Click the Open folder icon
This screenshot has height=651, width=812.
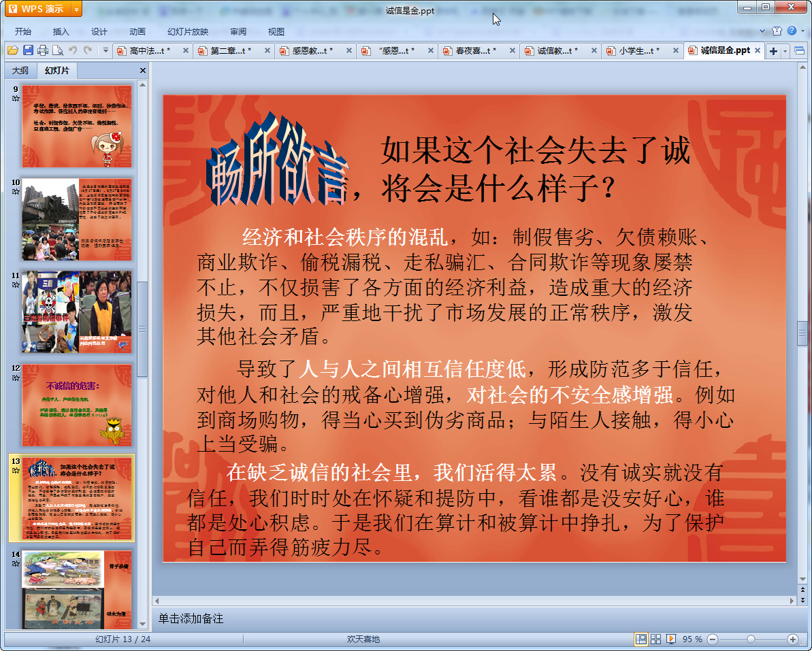click(x=13, y=50)
